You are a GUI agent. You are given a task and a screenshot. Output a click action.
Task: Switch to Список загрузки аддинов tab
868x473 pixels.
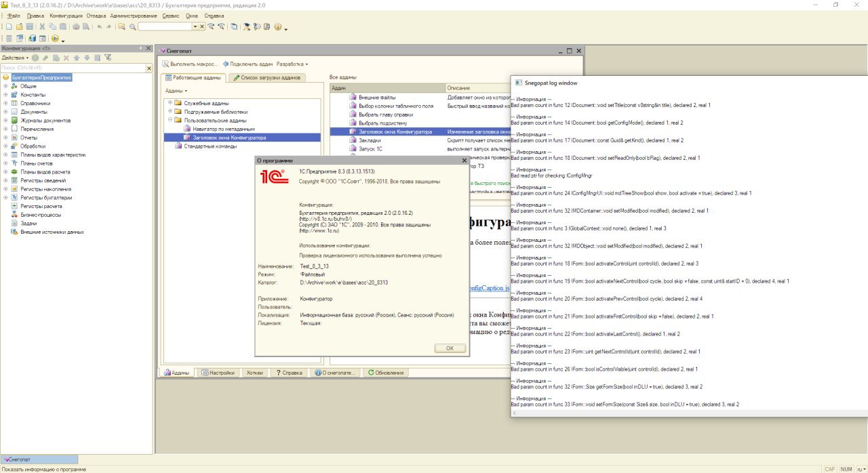click(x=266, y=78)
